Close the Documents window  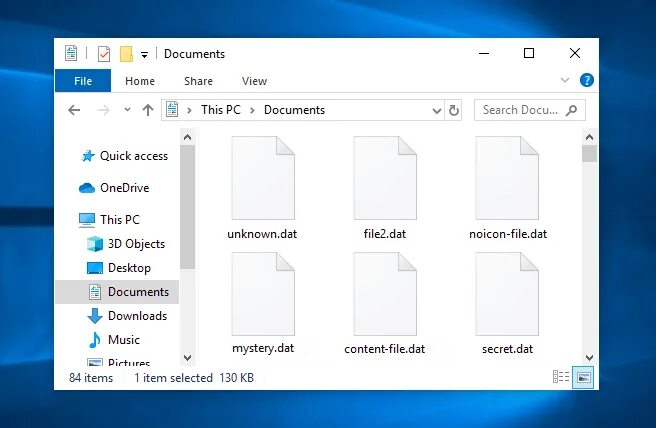coord(575,53)
